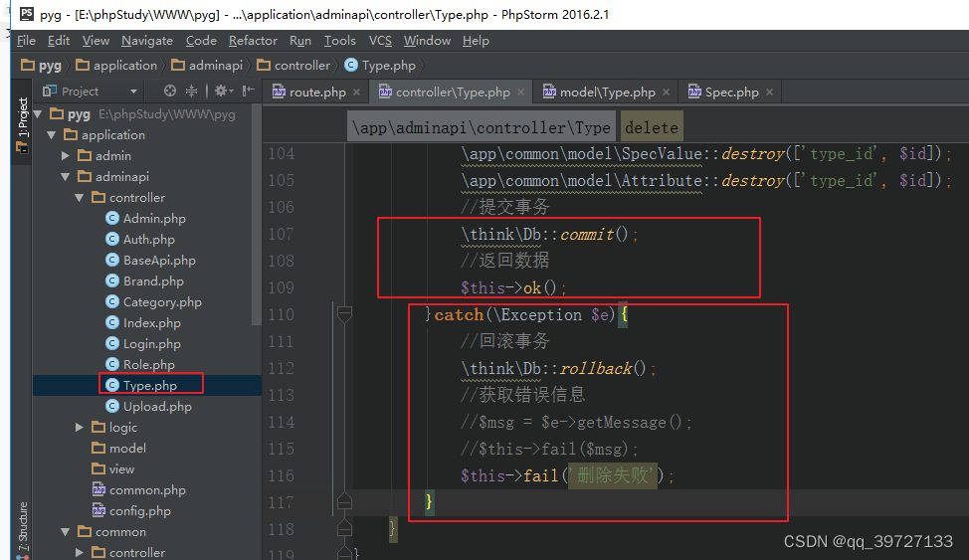This screenshot has width=969, height=560.
Task: Select Brand.php in the project tree
Action: tap(144, 281)
